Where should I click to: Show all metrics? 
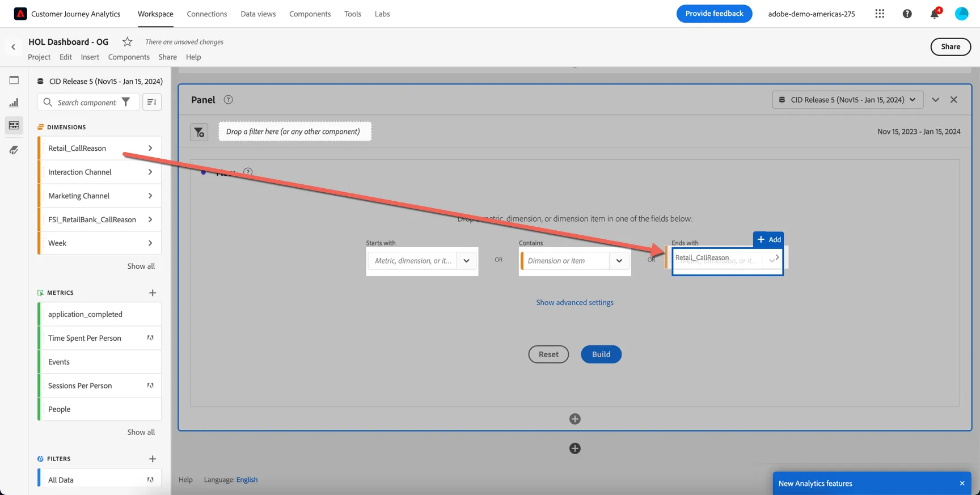click(x=141, y=432)
